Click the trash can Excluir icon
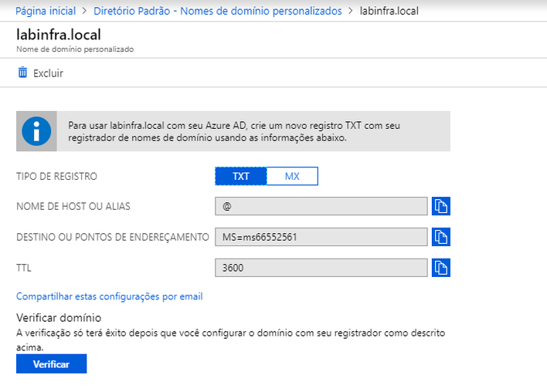 (22, 73)
